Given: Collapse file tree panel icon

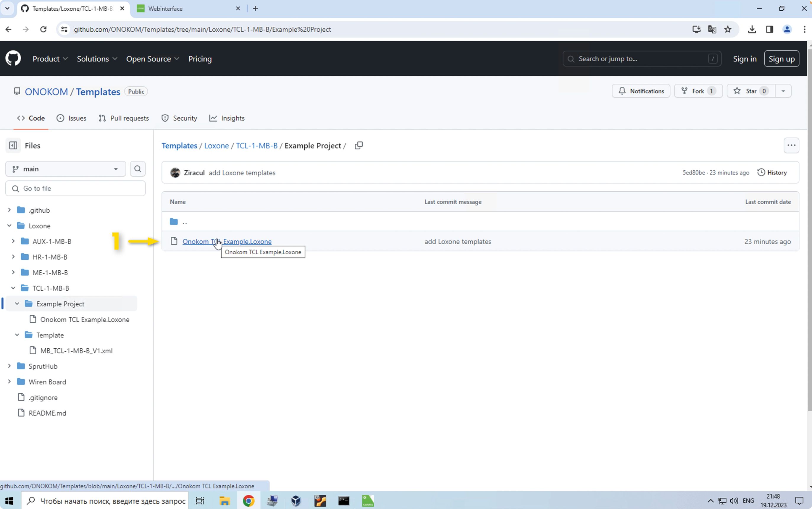Looking at the screenshot, I should click(13, 146).
